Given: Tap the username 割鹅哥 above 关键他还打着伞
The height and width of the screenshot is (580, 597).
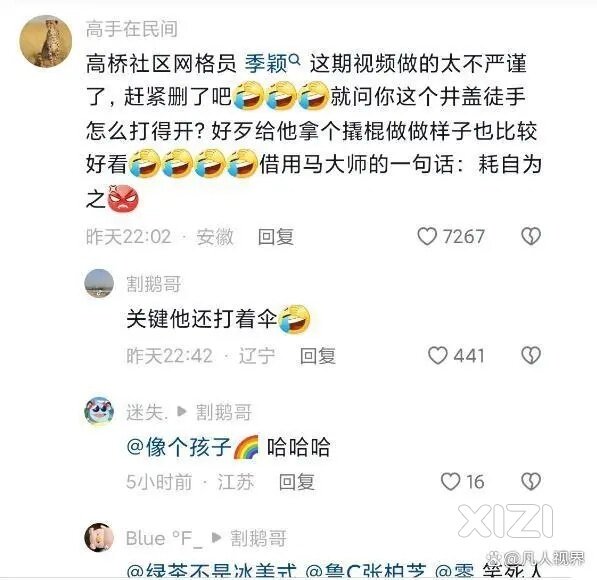Looking at the screenshot, I should tap(153, 284).
